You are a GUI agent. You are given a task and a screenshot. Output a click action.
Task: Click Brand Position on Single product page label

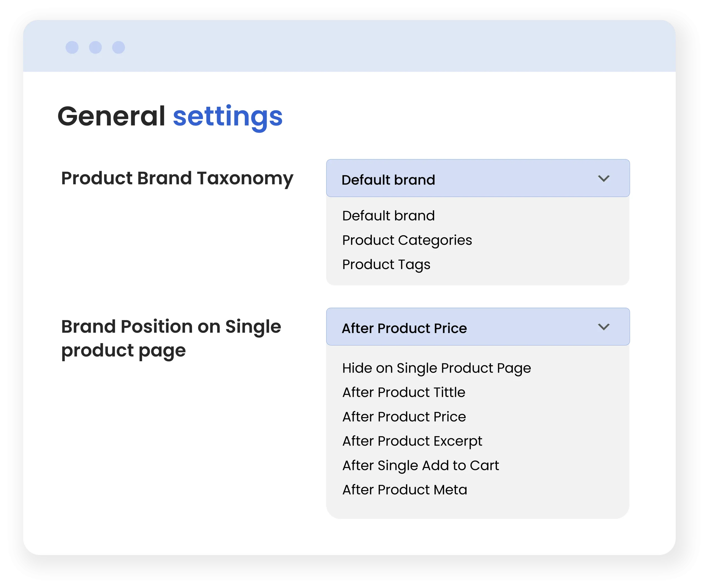click(171, 339)
